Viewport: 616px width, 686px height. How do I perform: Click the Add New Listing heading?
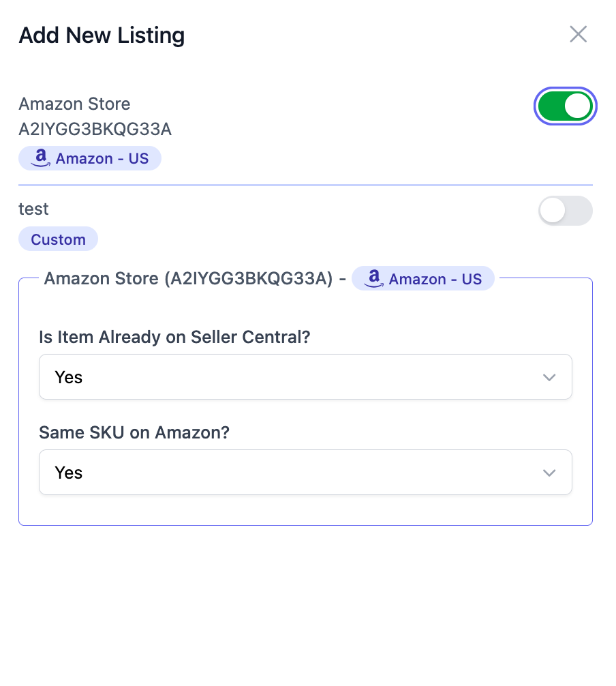pos(102,35)
